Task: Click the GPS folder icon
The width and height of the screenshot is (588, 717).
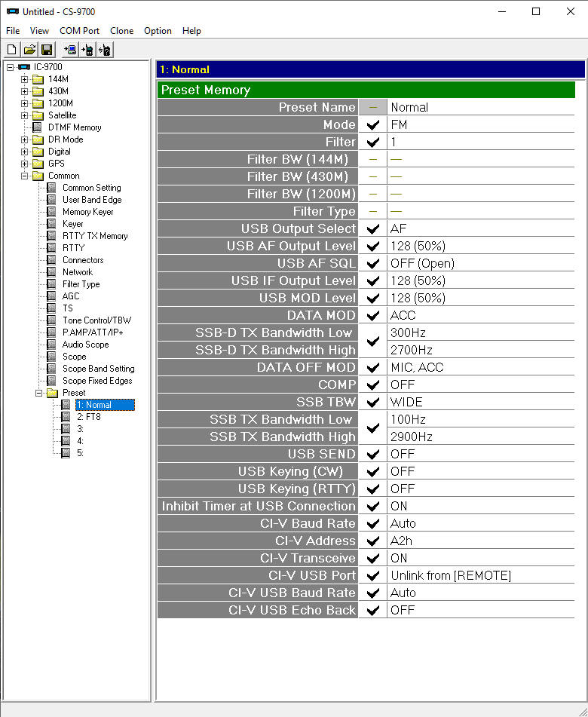Action: [38, 164]
